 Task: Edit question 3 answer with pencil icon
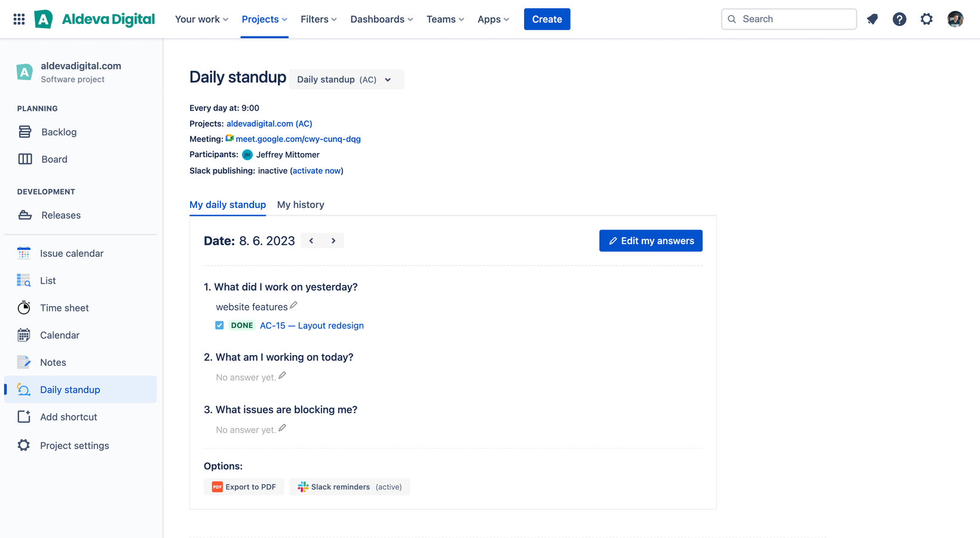click(x=283, y=428)
